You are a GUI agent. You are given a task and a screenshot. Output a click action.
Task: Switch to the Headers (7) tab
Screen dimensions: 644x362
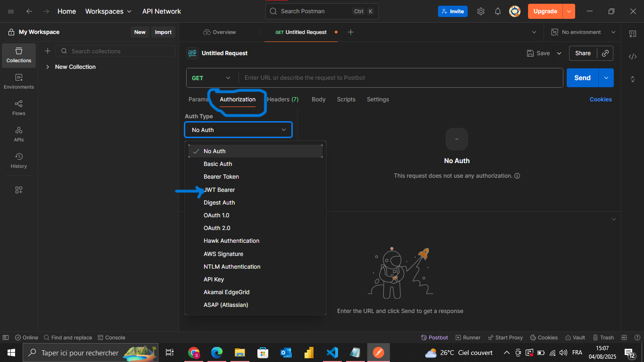[282, 99]
